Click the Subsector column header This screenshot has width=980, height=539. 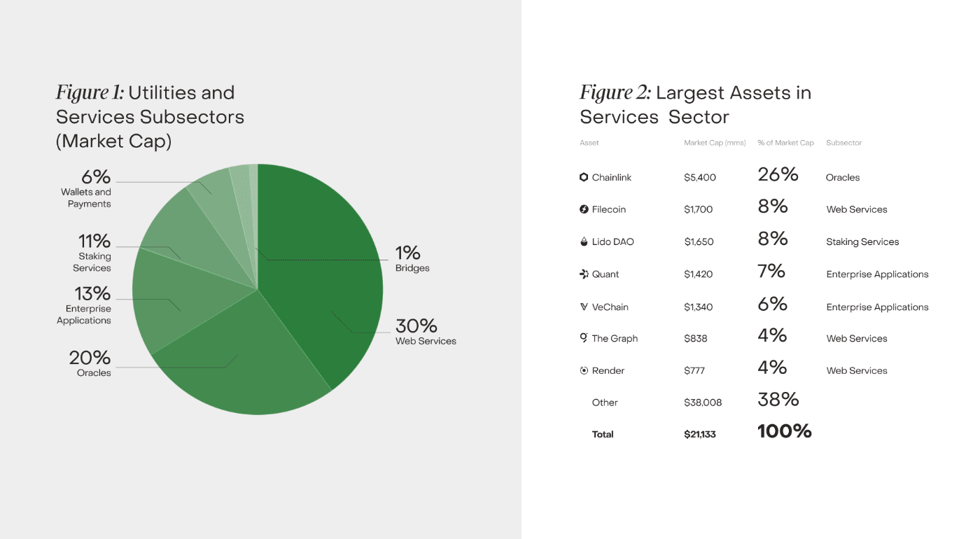843,143
